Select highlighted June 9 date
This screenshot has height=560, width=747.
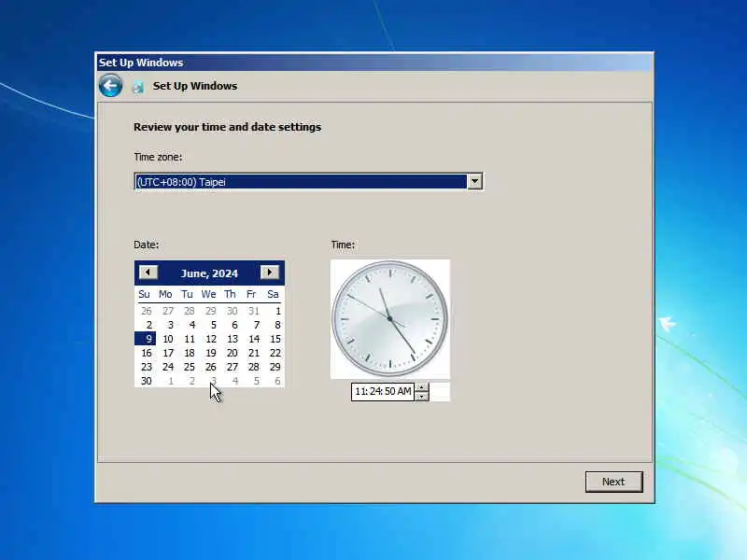click(146, 339)
